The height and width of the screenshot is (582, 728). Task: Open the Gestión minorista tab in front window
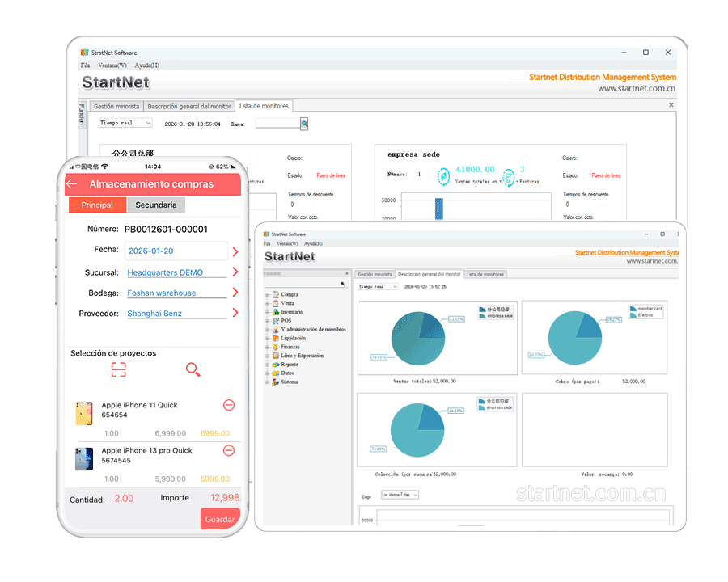point(375,274)
